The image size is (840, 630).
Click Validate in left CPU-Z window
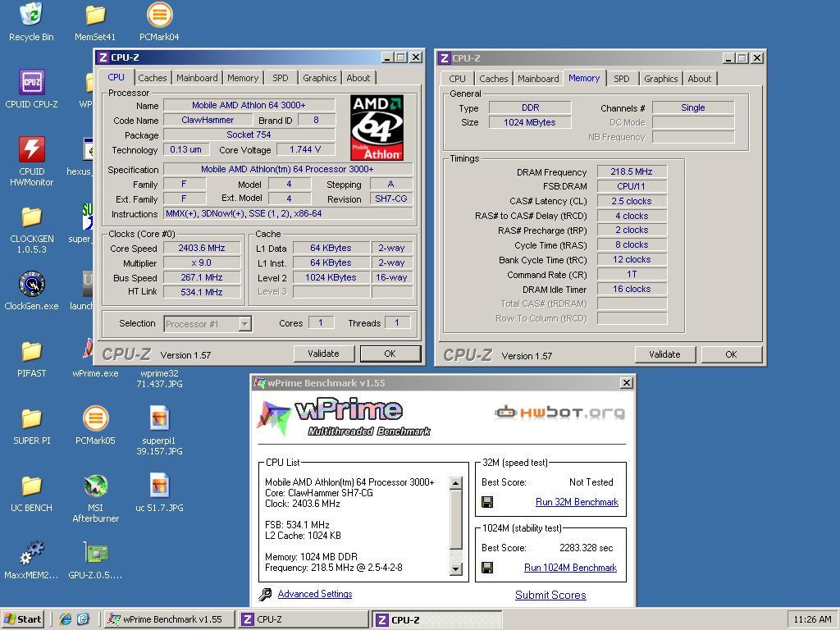pyautogui.click(x=323, y=354)
